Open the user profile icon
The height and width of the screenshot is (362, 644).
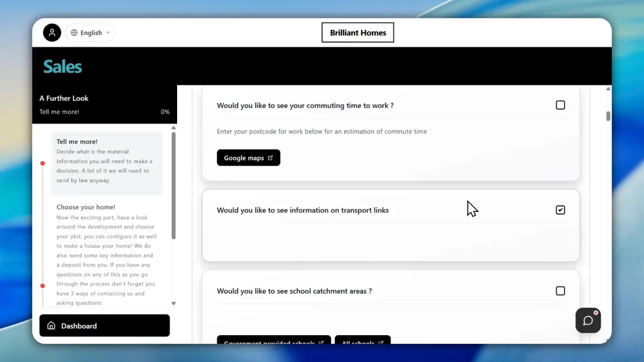(x=52, y=33)
